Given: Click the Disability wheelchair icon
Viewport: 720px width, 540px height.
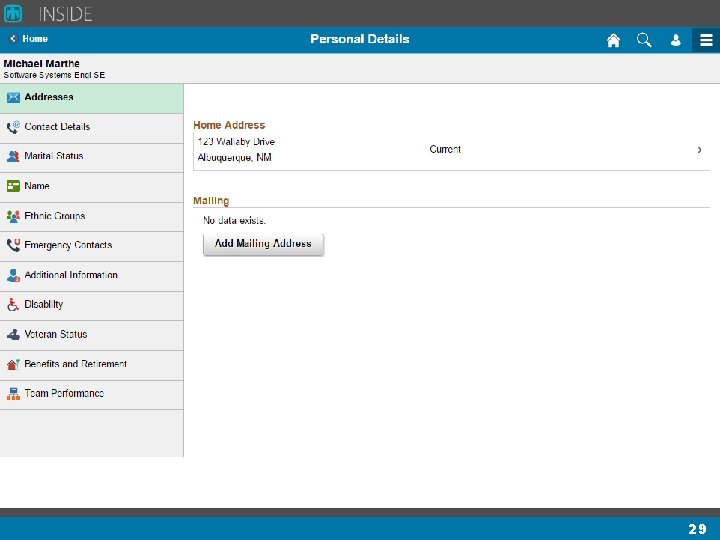Looking at the screenshot, I should click(x=13, y=304).
